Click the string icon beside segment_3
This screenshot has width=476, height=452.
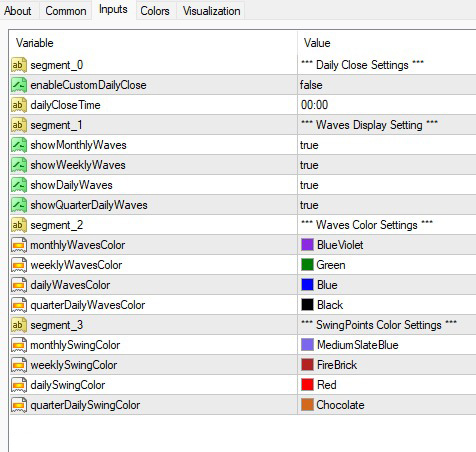click(x=19, y=325)
